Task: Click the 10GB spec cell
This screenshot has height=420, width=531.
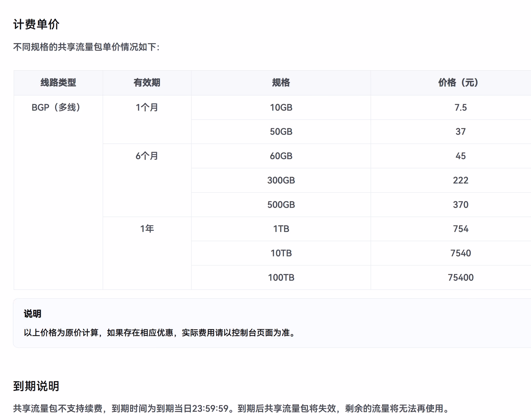Action: click(281, 107)
